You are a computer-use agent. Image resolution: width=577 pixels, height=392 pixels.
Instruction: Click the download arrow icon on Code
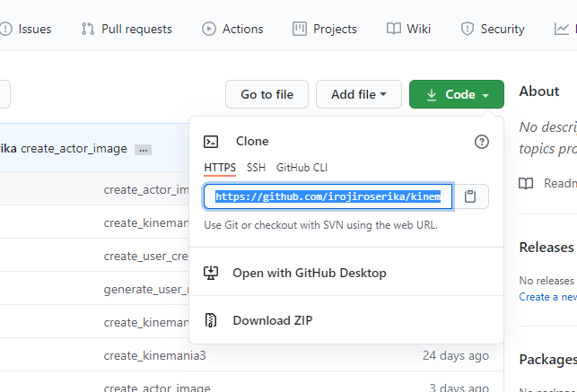coord(432,95)
